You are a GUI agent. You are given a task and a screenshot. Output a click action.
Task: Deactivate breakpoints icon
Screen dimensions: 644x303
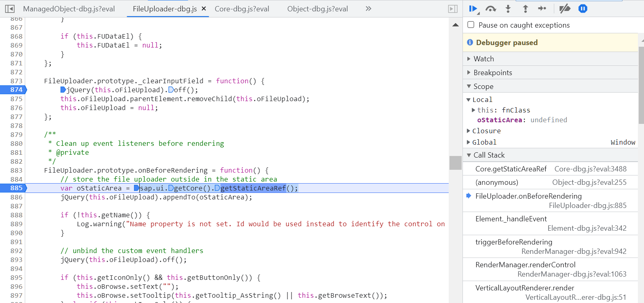point(564,9)
